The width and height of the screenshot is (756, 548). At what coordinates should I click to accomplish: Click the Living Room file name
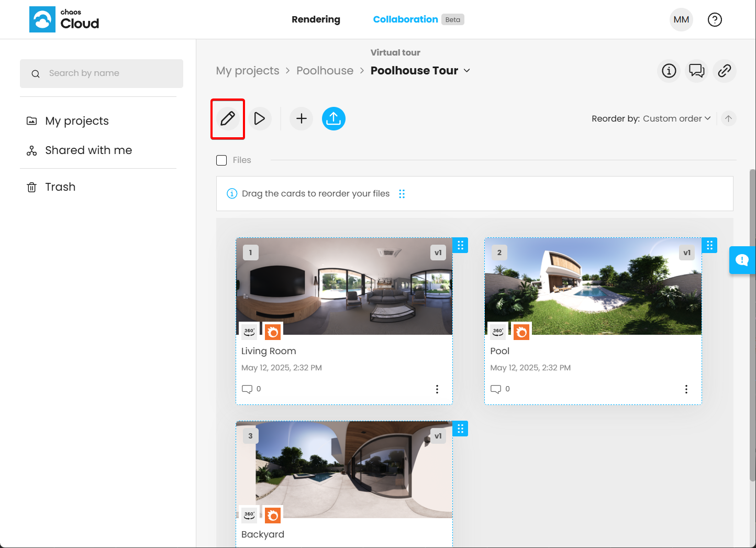(x=269, y=351)
